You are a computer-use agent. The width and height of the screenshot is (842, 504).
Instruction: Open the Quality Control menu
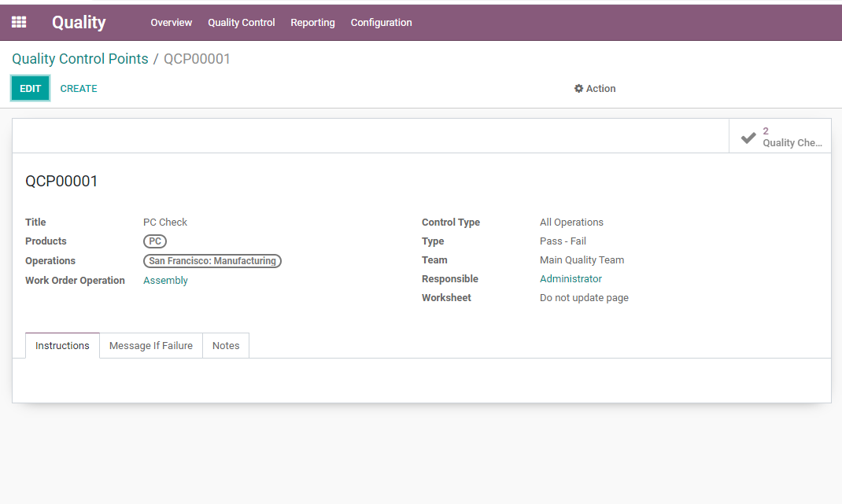click(241, 23)
